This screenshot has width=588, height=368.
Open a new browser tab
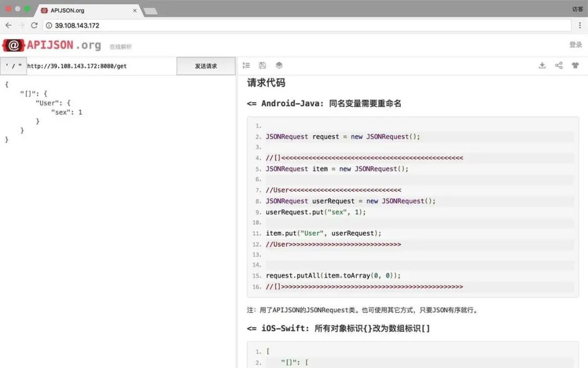coord(151,11)
